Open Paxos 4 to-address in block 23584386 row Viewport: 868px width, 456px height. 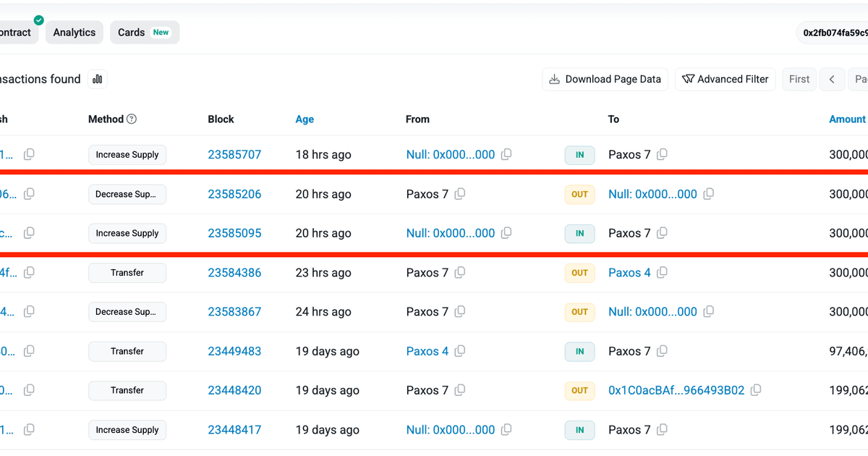(x=629, y=273)
